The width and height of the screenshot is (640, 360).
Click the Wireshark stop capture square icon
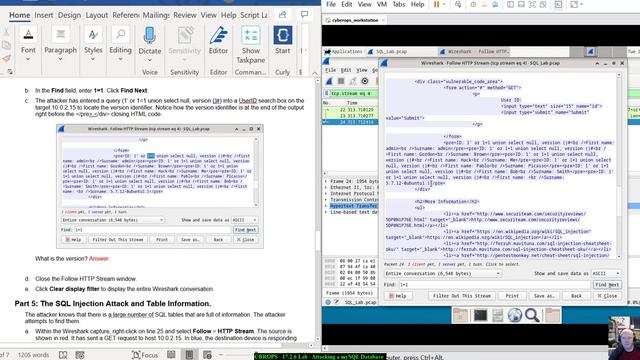click(341, 81)
